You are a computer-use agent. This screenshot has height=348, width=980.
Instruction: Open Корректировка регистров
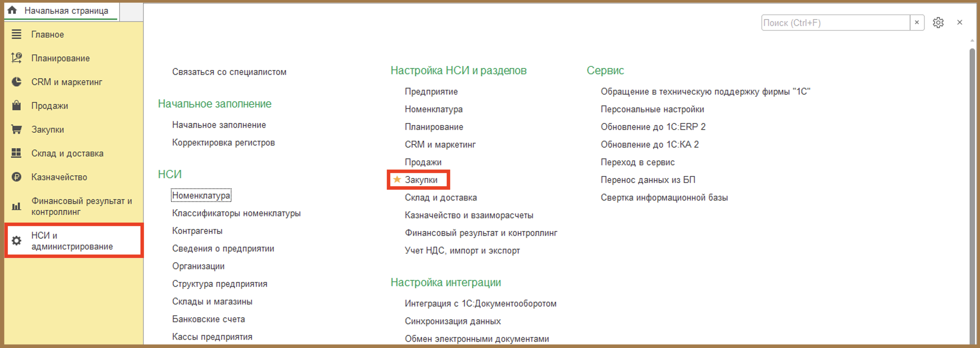(x=223, y=142)
